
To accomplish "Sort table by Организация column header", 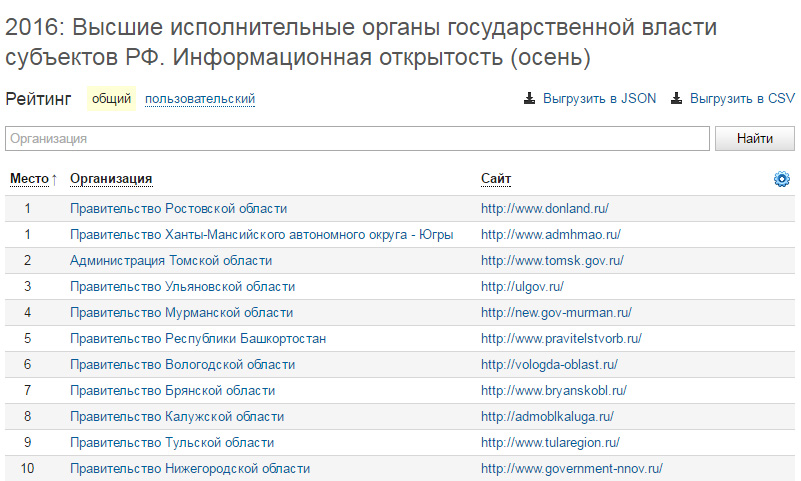I will [x=111, y=179].
